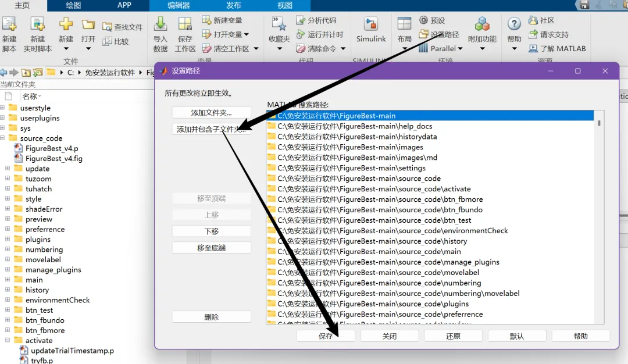Click Compare (比较) tool
The image size is (628, 364).
tap(116, 41)
